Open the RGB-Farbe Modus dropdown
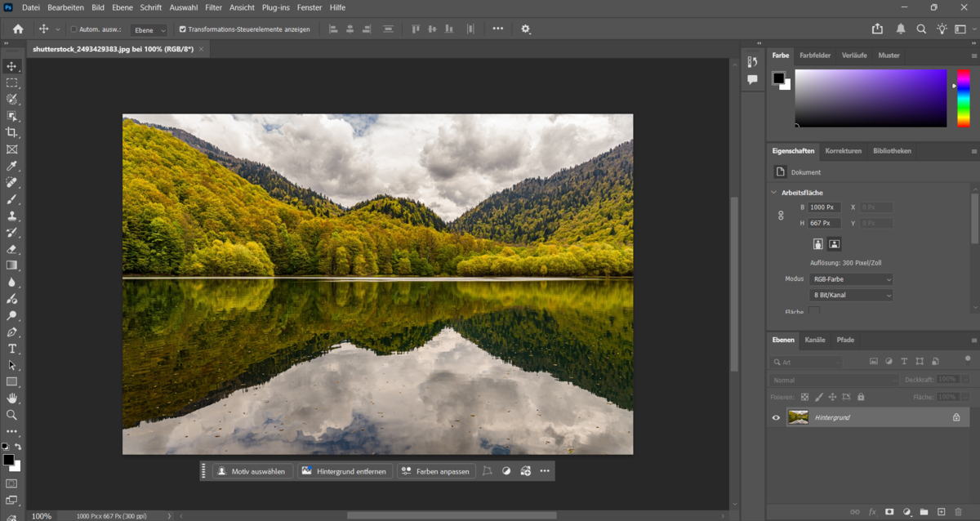The width and height of the screenshot is (980, 521). [x=850, y=278]
